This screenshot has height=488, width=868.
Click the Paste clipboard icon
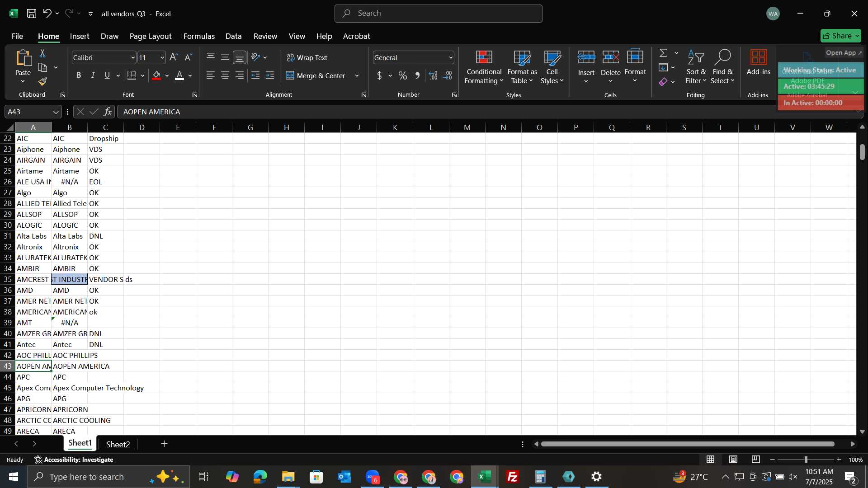coord(23,58)
